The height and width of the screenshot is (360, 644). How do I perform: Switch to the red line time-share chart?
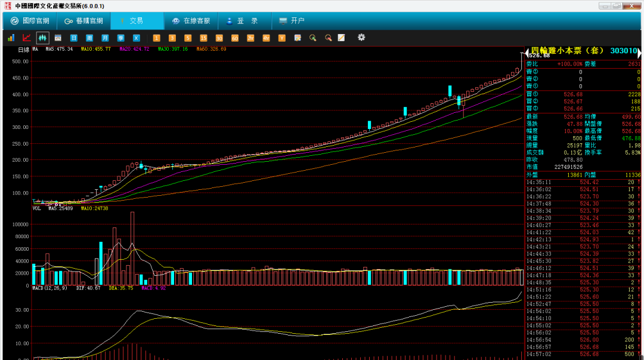27,38
